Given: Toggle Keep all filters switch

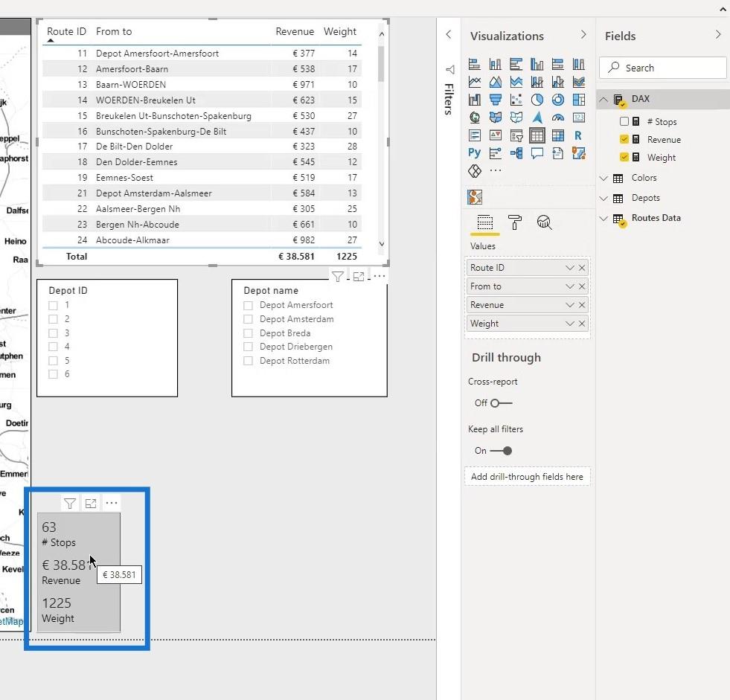Looking at the screenshot, I should (x=501, y=451).
